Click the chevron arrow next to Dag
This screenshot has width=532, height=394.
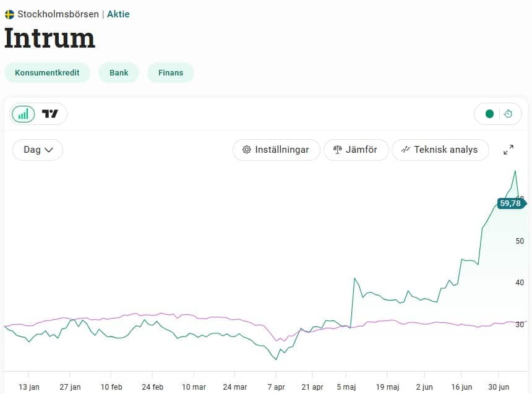tap(49, 150)
